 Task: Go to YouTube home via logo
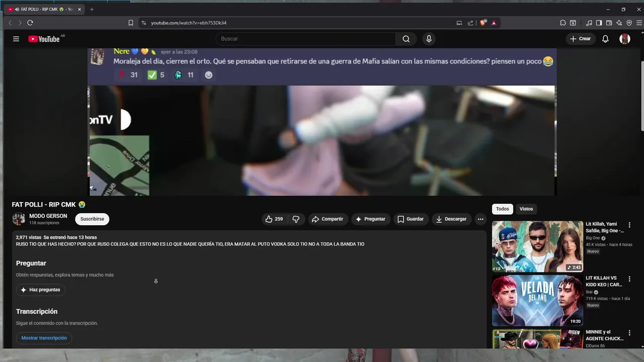pos(44,39)
